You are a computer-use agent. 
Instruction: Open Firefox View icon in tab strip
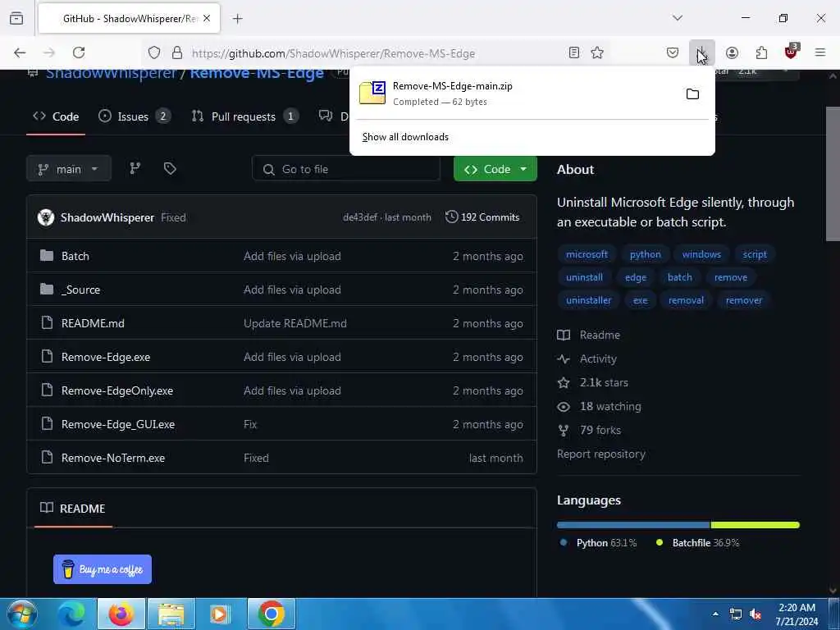pyautogui.click(x=16, y=18)
